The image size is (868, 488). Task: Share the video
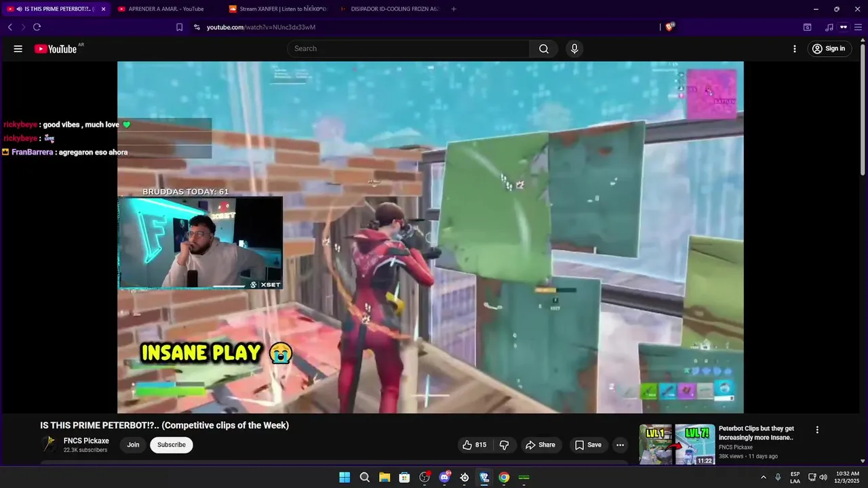[540, 445]
